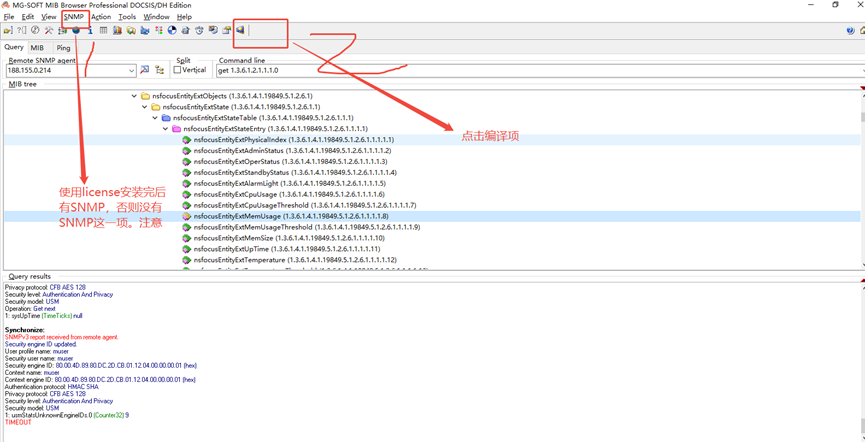Open the Command line history dropdown arrow
This screenshot has height=442, width=865.
tap(862, 71)
